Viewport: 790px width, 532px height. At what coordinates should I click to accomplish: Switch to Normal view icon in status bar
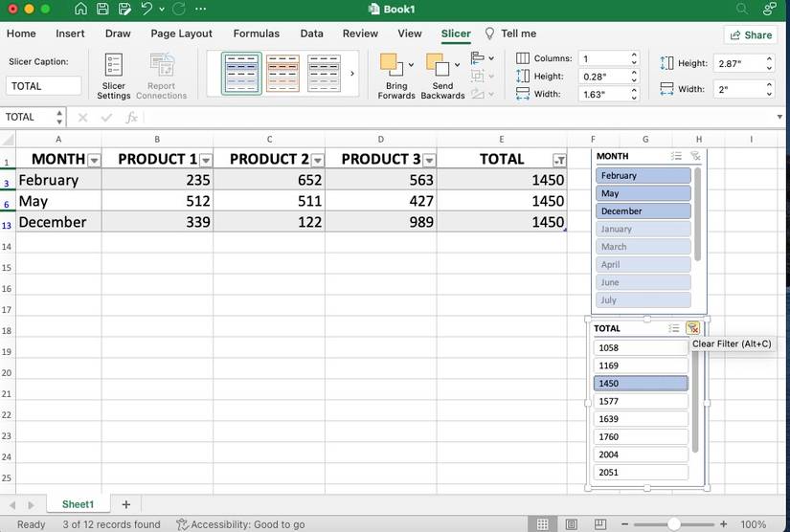click(542, 524)
